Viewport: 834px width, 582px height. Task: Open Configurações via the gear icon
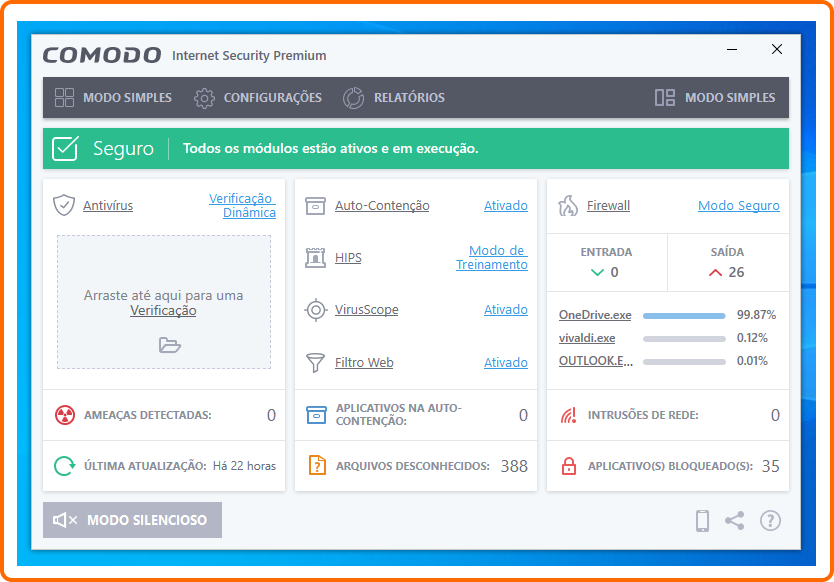pos(204,98)
